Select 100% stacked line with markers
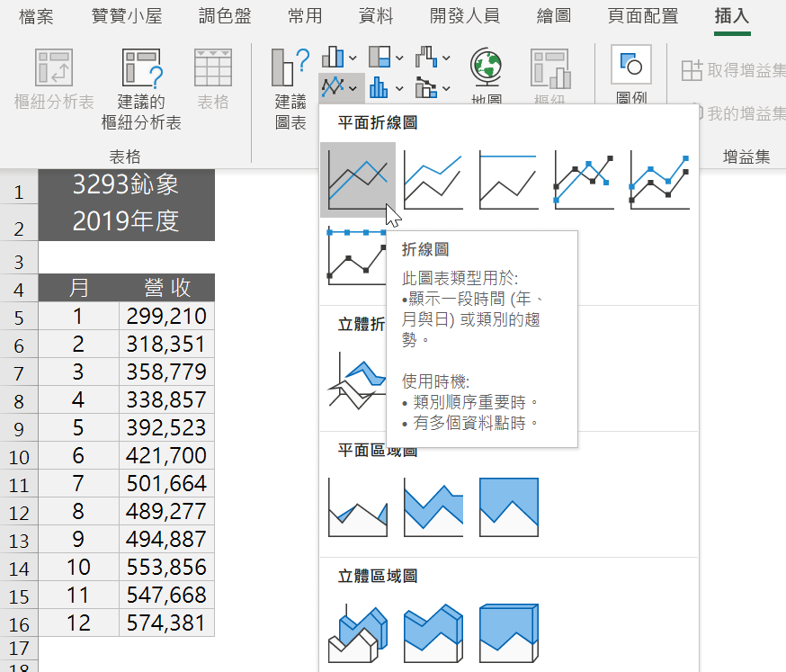This screenshot has height=672, width=786. [x=355, y=255]
